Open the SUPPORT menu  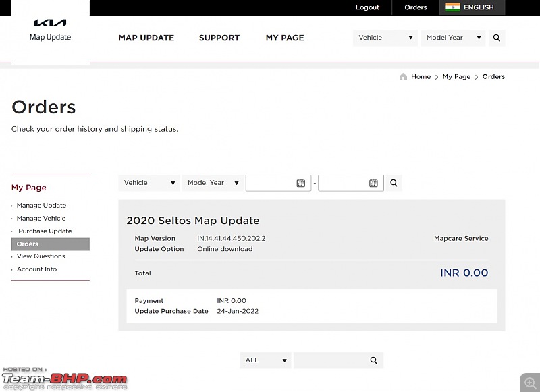pyautogui.click(x=219, y=38)
